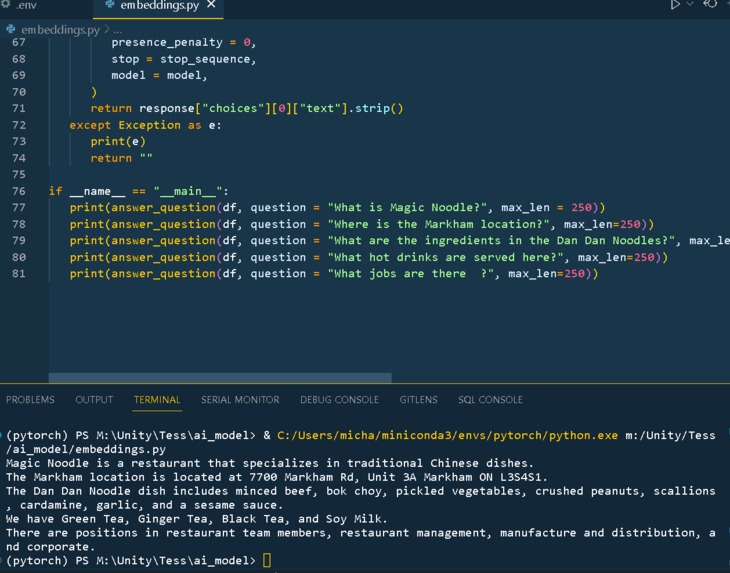The height and width of the screenshot is (573, 730).
Task: Click the return response["choices"] line
Action: click(247, 108)
